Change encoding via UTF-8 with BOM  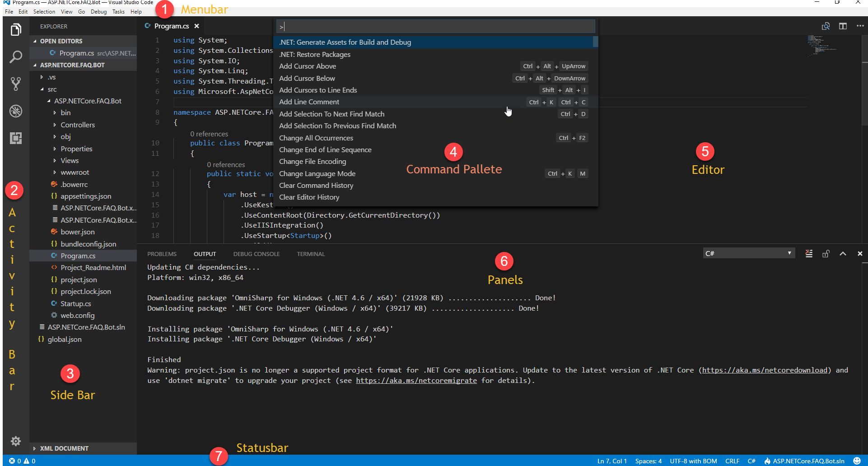tap(693, 461)
